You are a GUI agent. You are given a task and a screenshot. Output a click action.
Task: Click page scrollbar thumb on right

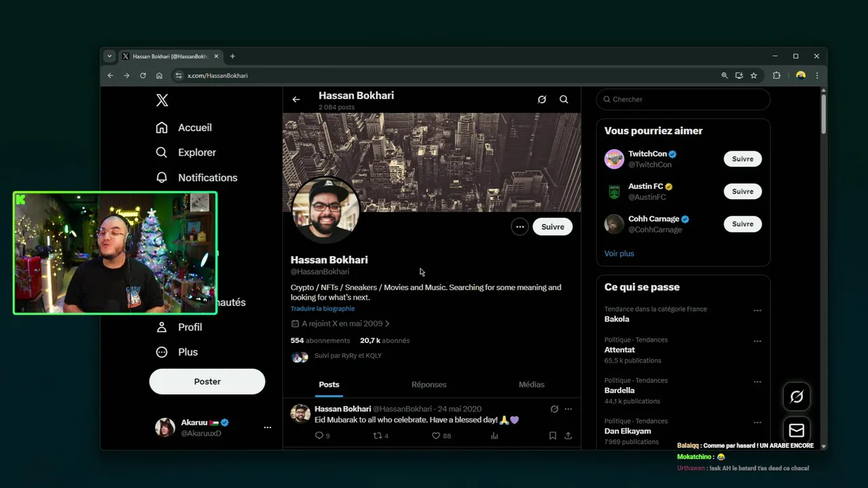[x=823, y=114]
